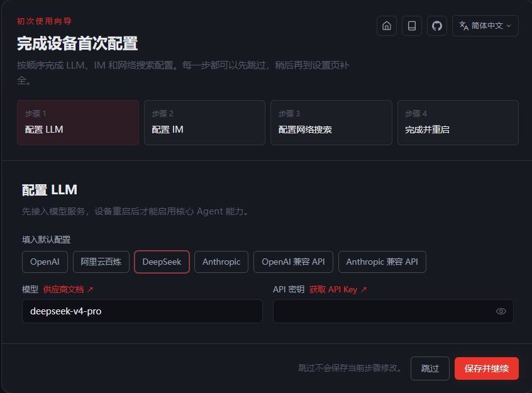
Task: Click the 填入默认配置 label
Action: (46, 240)
